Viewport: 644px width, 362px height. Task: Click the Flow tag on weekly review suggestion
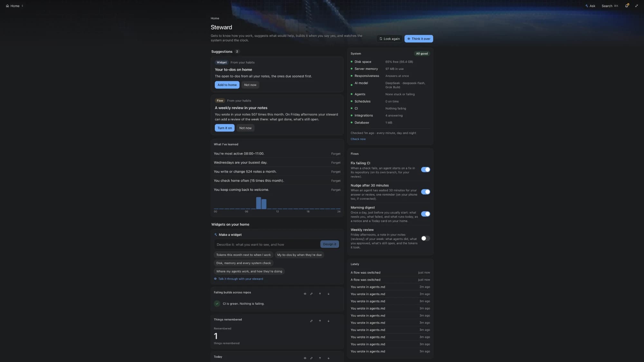point(220,101)
